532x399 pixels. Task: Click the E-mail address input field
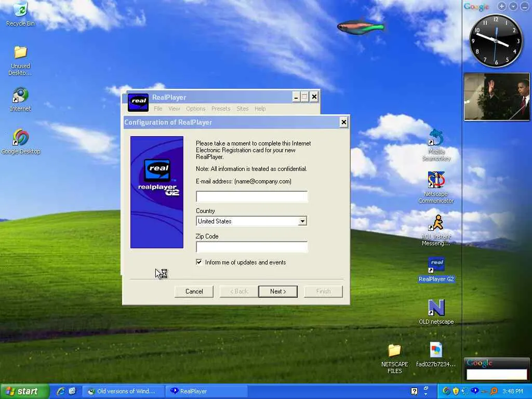252,196
